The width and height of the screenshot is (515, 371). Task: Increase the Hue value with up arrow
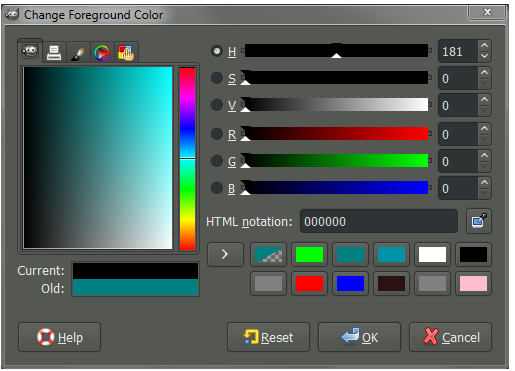point(484,45)
